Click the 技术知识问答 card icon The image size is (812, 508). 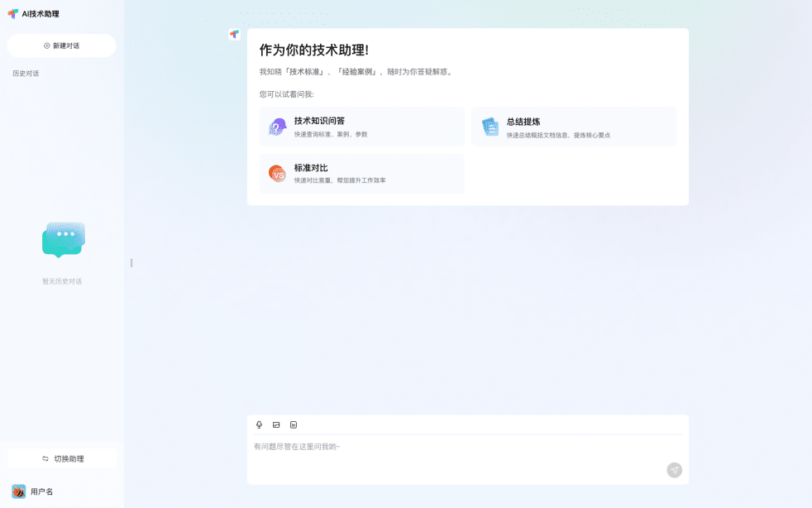click(x=277, y=127)
